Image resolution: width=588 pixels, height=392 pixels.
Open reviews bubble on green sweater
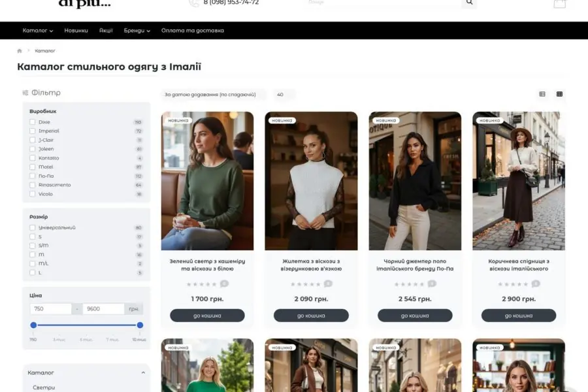pos(224,284)
